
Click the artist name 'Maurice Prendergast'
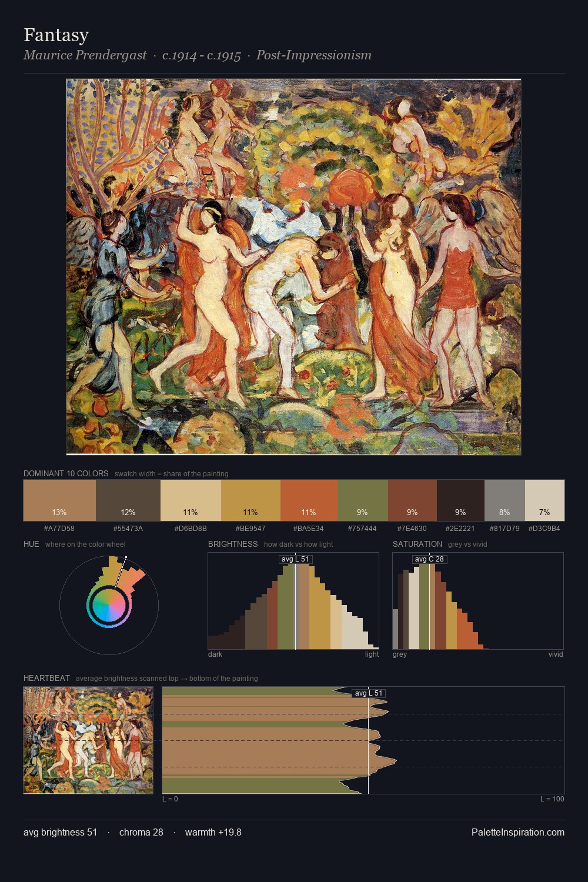pos(85,55)
